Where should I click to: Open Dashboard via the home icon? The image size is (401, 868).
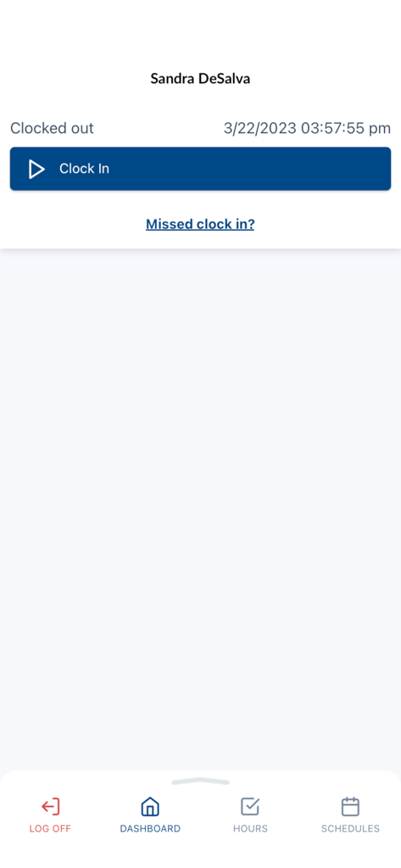point(150,807)
